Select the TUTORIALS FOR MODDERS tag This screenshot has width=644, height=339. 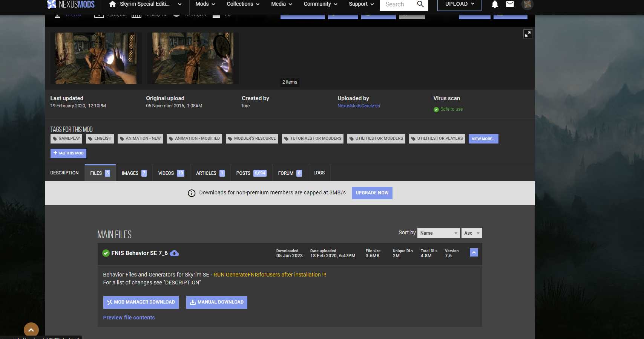pos(313,139)
